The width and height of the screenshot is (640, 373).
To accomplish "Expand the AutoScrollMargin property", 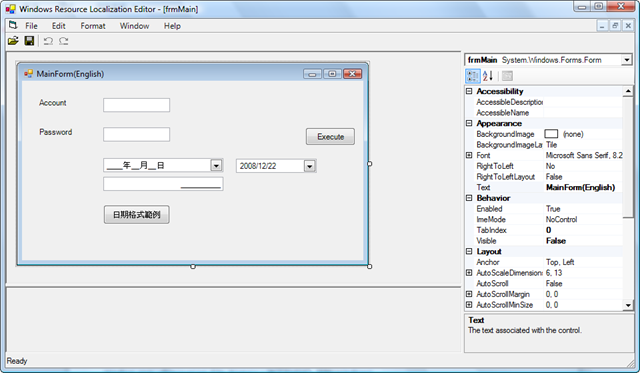I will [x=469, y=294].
